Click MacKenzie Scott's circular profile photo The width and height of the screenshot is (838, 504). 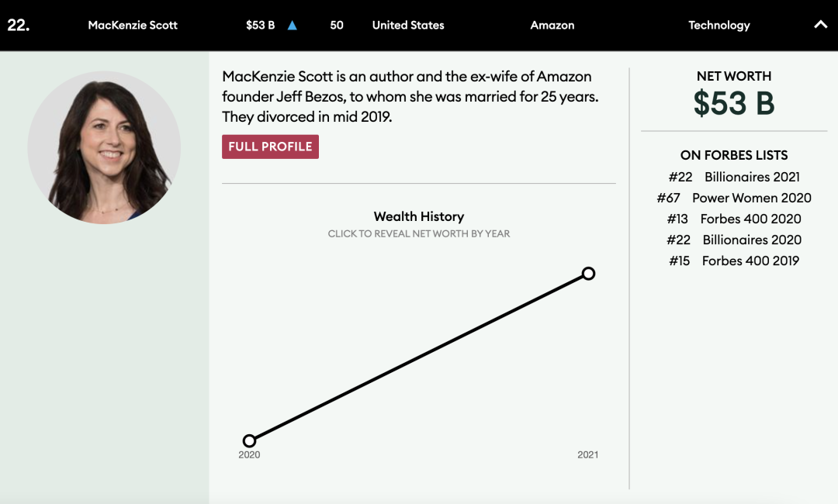pyautogui.click(x=104, y=147)
